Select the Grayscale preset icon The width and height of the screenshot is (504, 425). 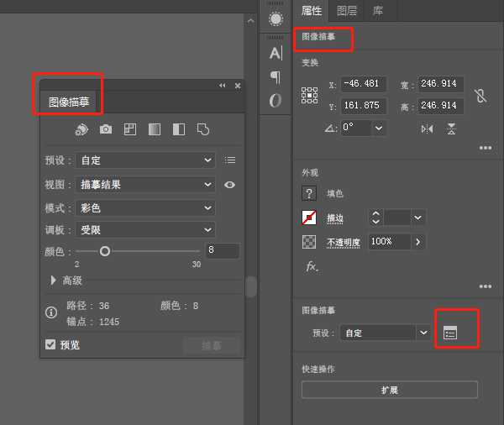coord(155,129)
